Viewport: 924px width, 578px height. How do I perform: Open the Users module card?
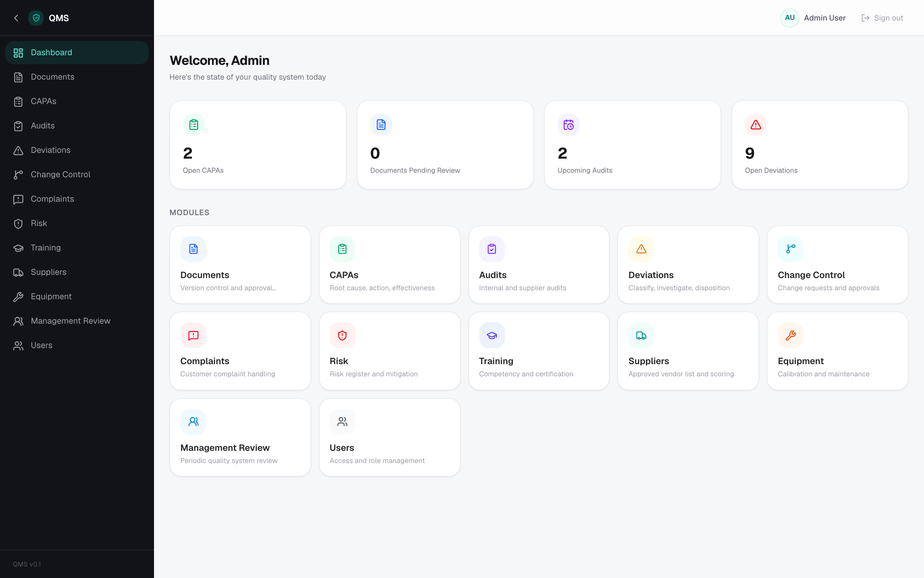(x=389, y=437)
